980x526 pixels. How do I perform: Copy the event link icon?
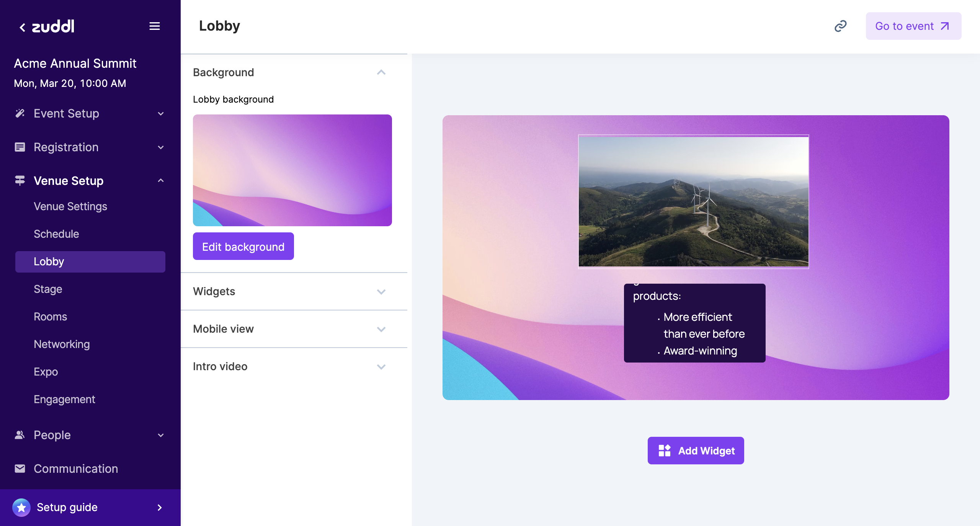coord(840,26)
